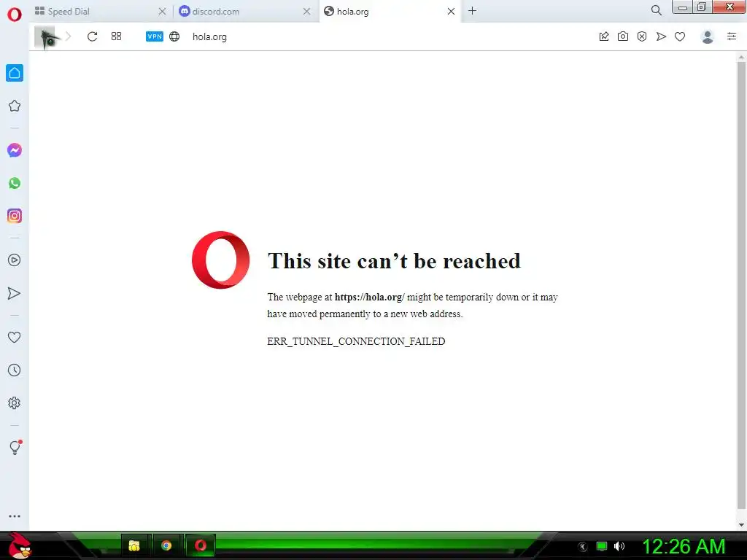Viewport: 747px width, 560px height.
Task: View site information globe icon
Action: (x=174, y=36)
